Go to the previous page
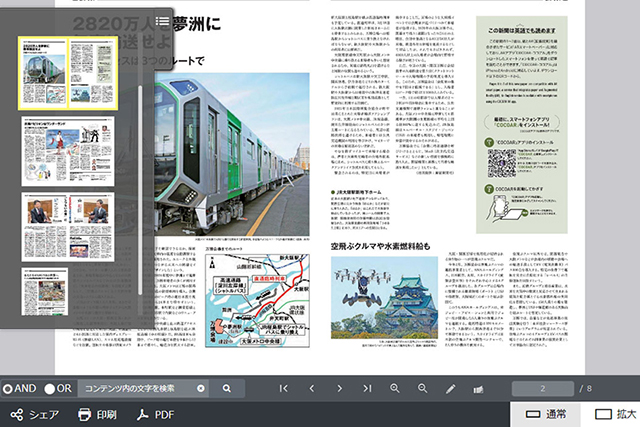Image resolution: width=640 pixels, height=427 pixels. (x=312, y=388)
